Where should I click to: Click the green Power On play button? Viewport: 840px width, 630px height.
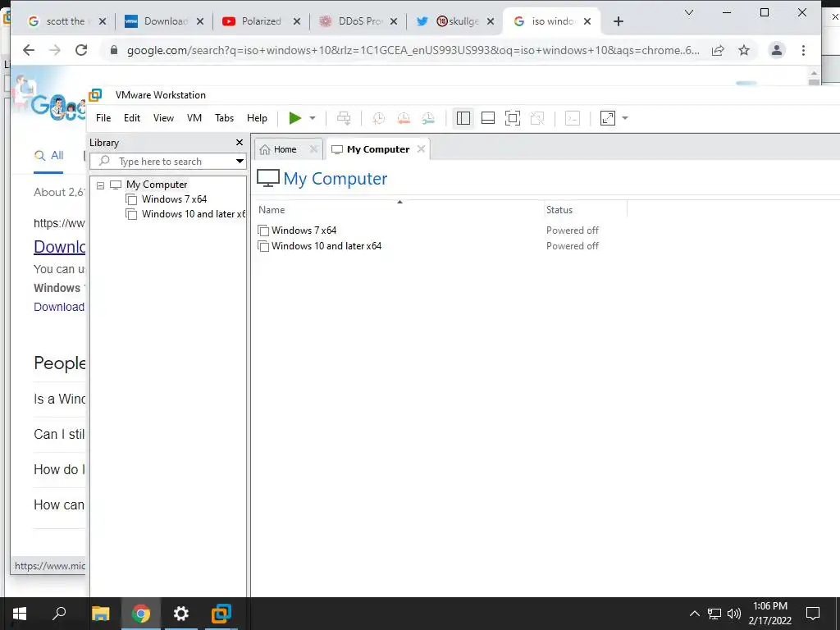[294, 118]
